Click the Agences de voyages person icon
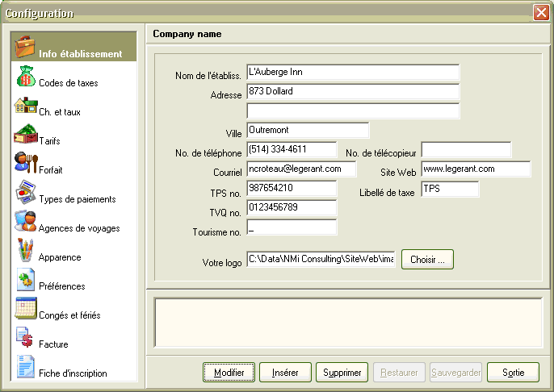Image resolution: width=554 pixels, height=392 pixels. (25, 223)
